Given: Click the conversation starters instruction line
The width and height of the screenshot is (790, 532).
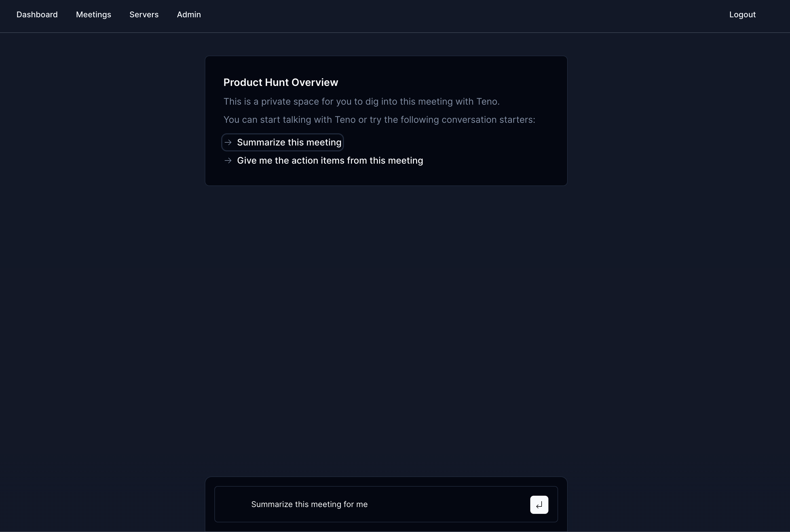Looking at the screenshot, I should click(x=379, y=120).
